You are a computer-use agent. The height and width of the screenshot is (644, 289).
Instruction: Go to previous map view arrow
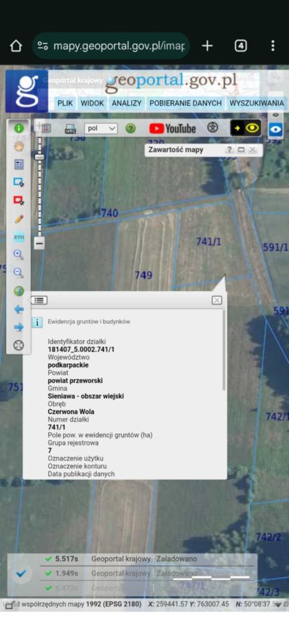point(19,309)
